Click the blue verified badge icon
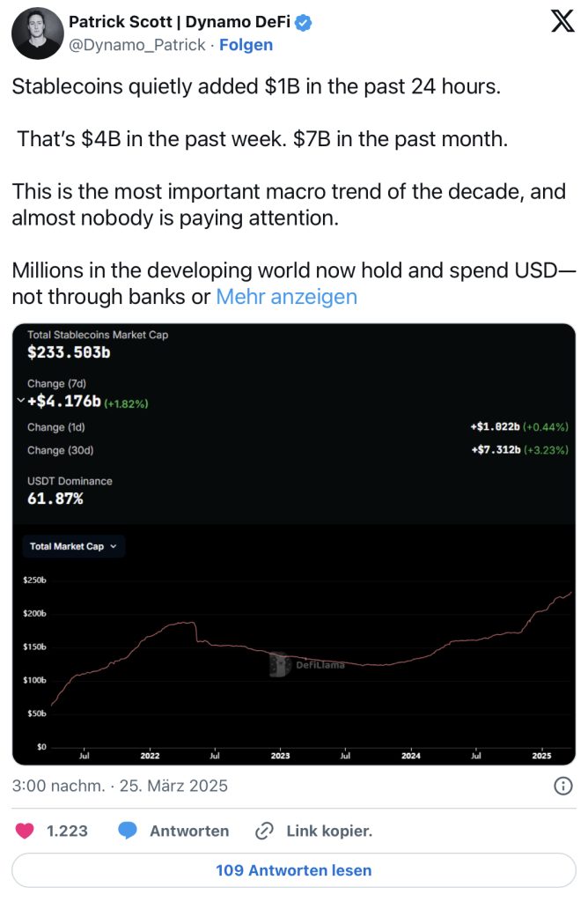This screenshot has width=588, height=902. click(x=302, y=23)
